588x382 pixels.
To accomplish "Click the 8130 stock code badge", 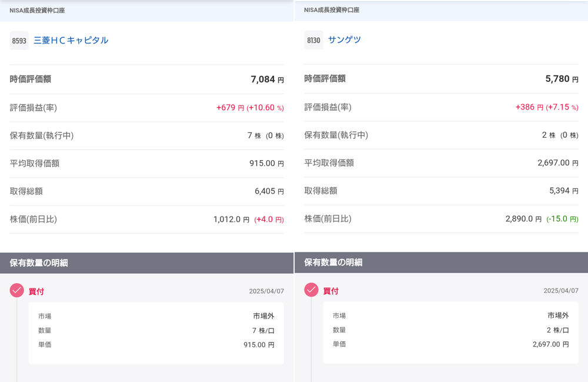I will 313,40.
